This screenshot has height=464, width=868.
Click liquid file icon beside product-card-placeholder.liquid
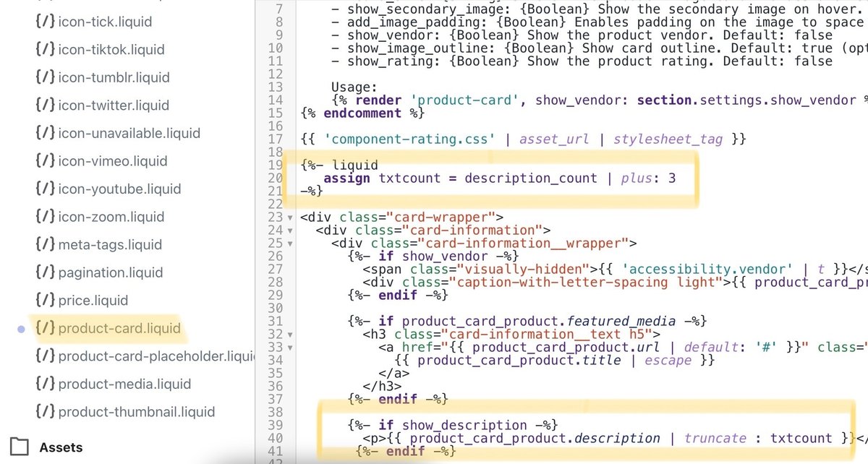(x=44, y=356)
